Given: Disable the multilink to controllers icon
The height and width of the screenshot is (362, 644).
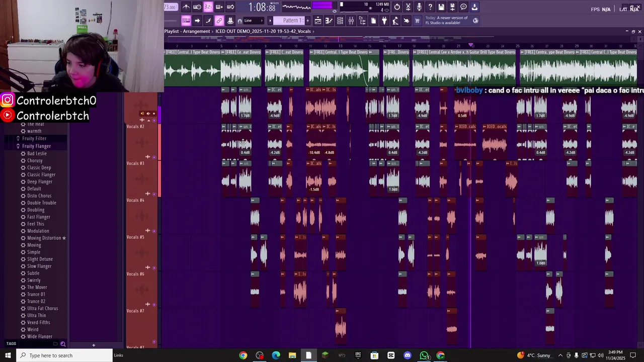Looking at the screenshot, I should [x=219, y=21].
